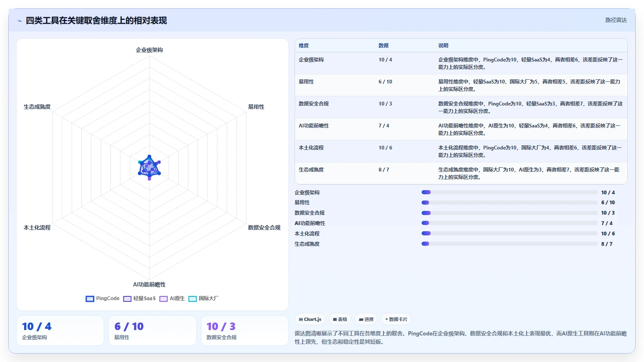Viewport: 644px width, 362px height.
Task: Click the 易用性 radar axis label
Action: (x=256, y=107)
